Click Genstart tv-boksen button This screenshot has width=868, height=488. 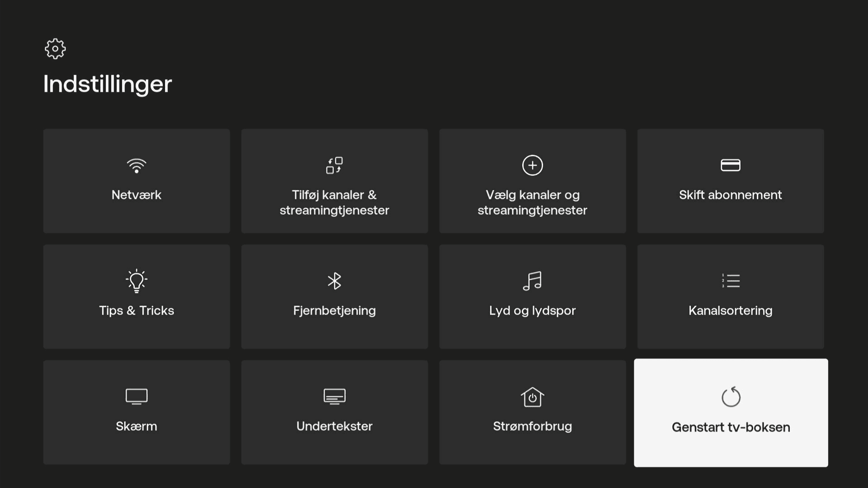coord(730,413)
